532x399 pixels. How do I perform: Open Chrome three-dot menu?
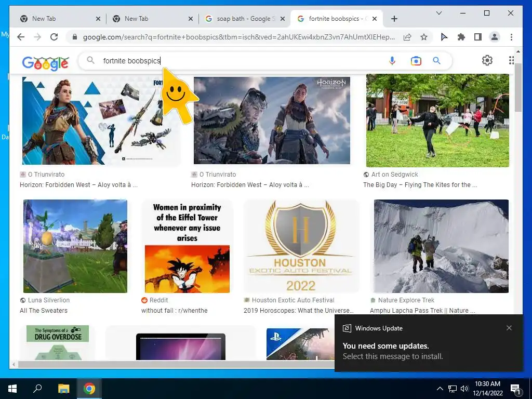click(511, 37)
